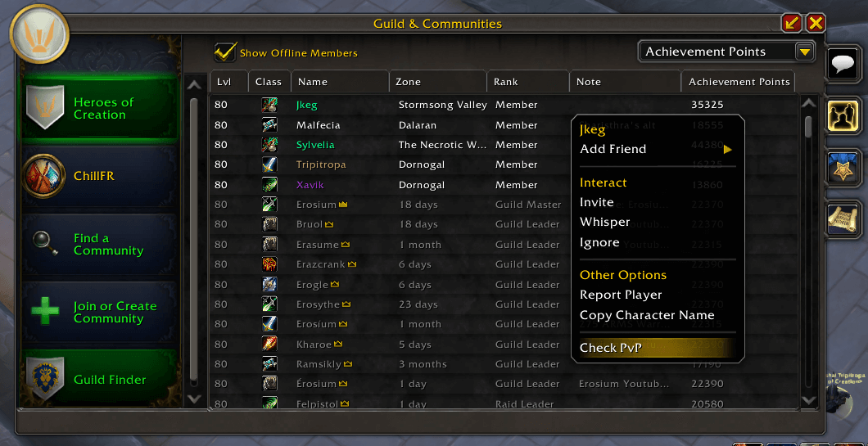868x446 pixels.
Task: Toggle Show Offline Members checkbox
Action: click(224, 52)
